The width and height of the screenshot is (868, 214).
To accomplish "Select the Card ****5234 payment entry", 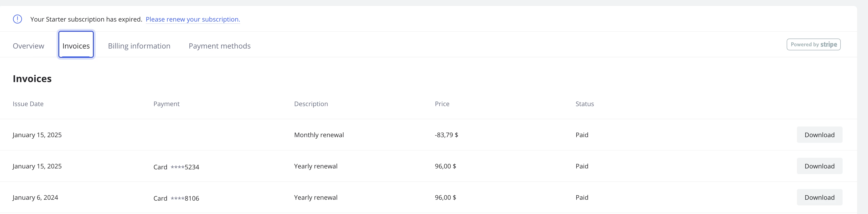I will [176, 167].
